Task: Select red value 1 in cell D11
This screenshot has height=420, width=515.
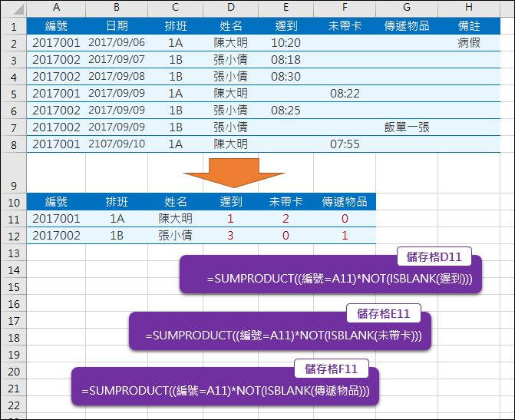Action: click(231, 219)
